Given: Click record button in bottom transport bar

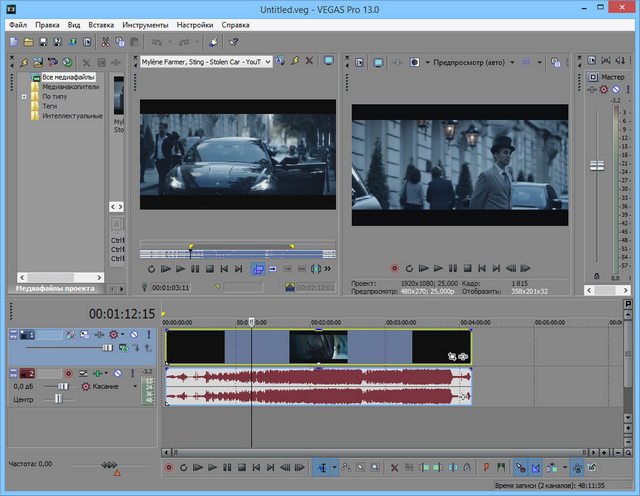Looking at the screenshot, I should click(169, 467).
